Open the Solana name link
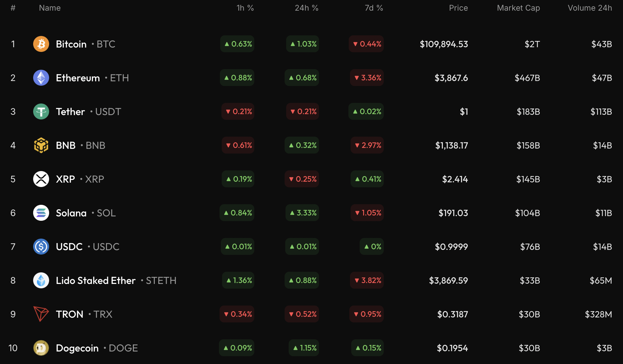This screenshot has height=364, width=623. click(x=71, y=213)
